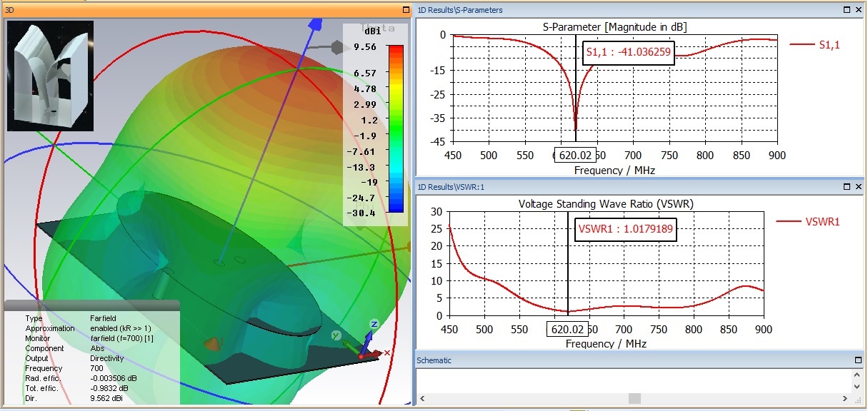Click the Schematic horizontal scrollbar left arrow
868x411 pixels.
pos(421,398)
